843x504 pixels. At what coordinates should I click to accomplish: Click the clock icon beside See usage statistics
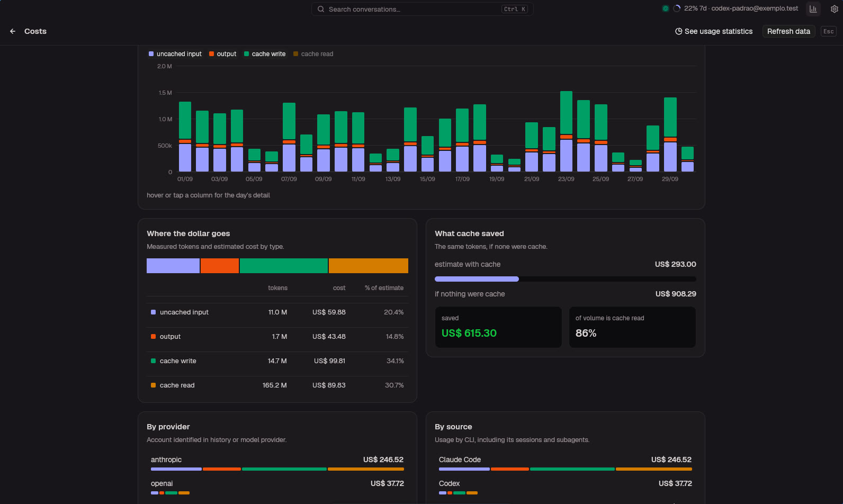(x=678, y=31)
